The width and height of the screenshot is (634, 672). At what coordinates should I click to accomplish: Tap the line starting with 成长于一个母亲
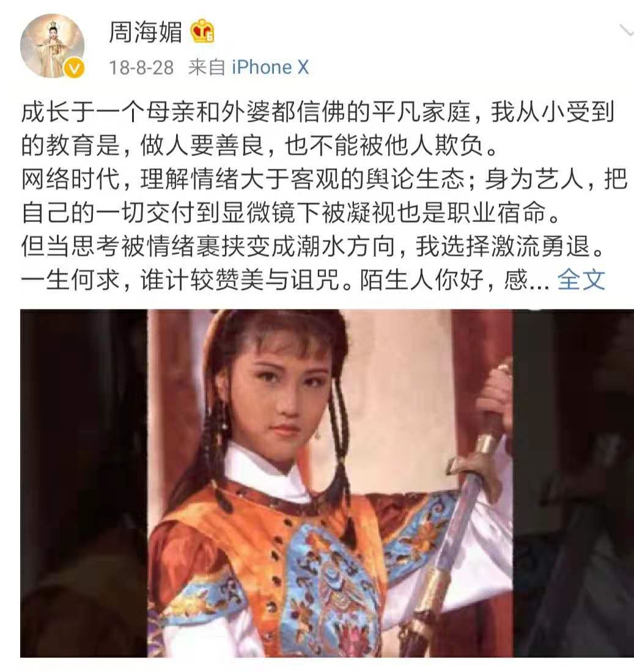(x=317, y=113)
